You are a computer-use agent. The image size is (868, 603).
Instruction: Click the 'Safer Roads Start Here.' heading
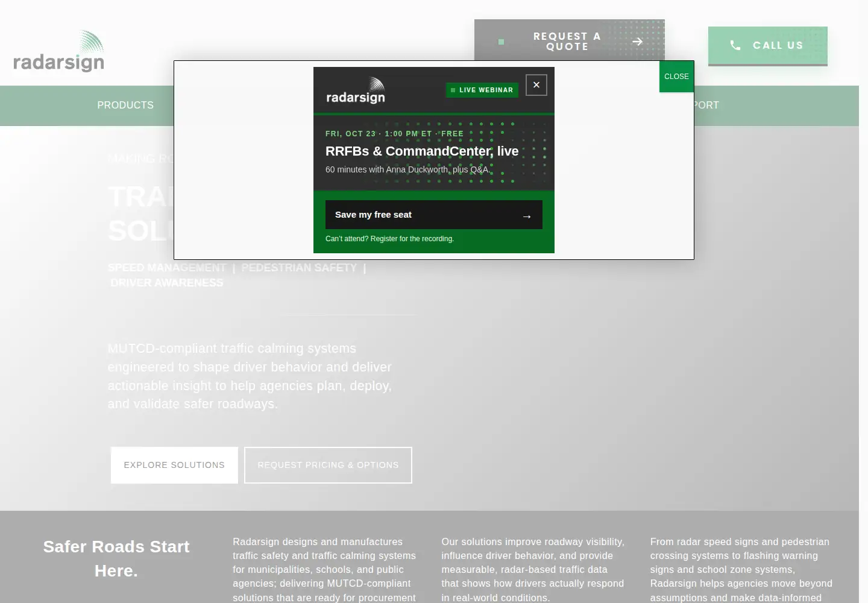coord(116,558)
